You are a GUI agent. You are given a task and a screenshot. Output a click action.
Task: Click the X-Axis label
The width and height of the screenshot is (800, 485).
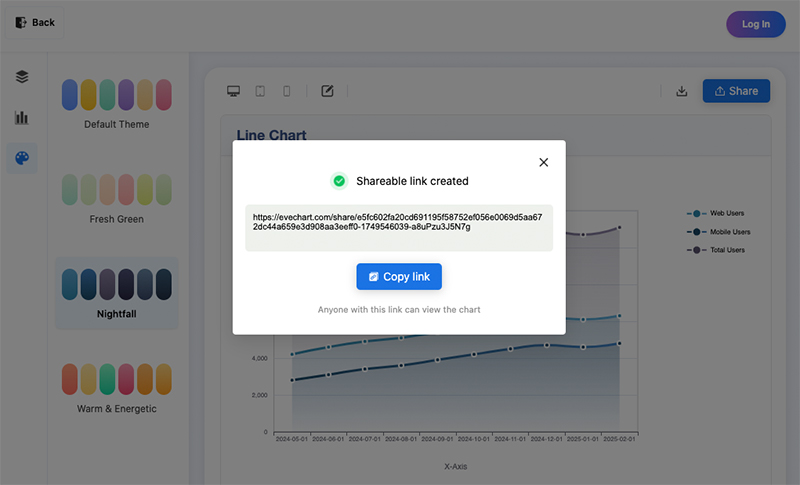point(456,466)
